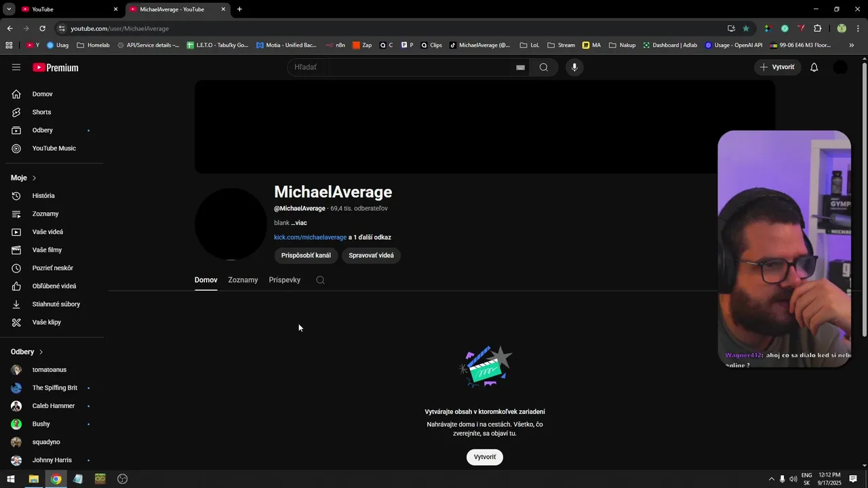Click the Prispôsobiť kanál button

pos(306,256)
